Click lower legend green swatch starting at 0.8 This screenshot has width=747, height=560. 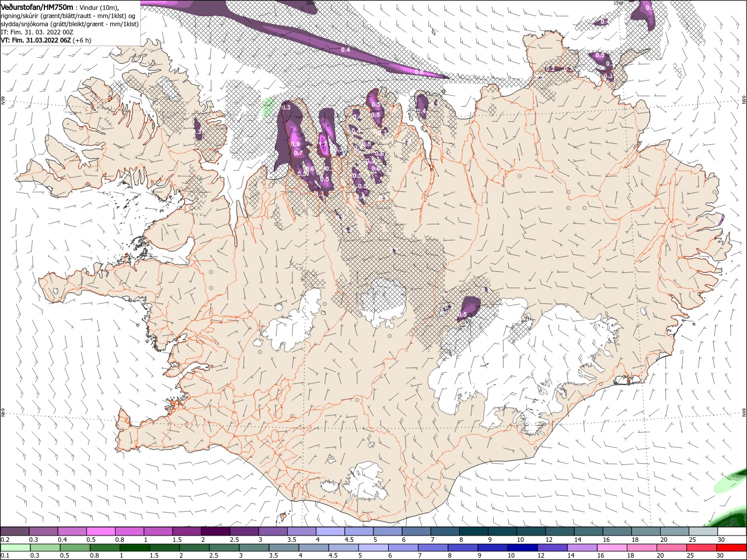pyautogui.click(x=105, y=548)
